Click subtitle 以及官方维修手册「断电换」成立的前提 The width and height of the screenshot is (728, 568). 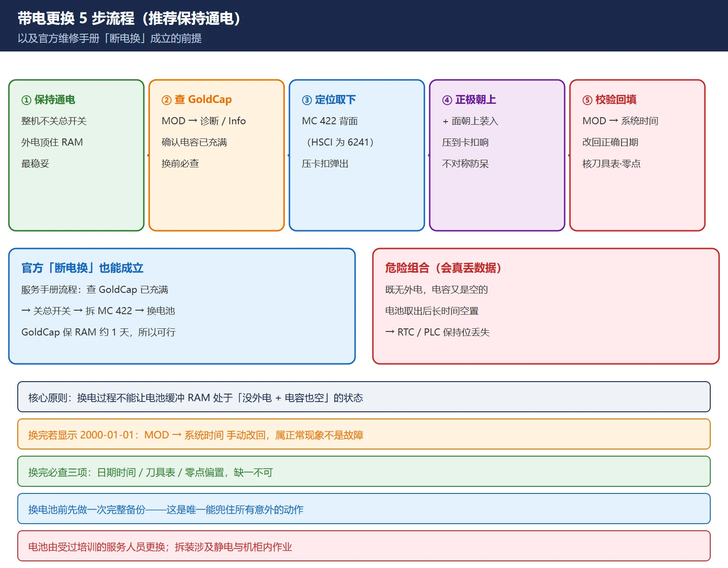pos(110,38)
